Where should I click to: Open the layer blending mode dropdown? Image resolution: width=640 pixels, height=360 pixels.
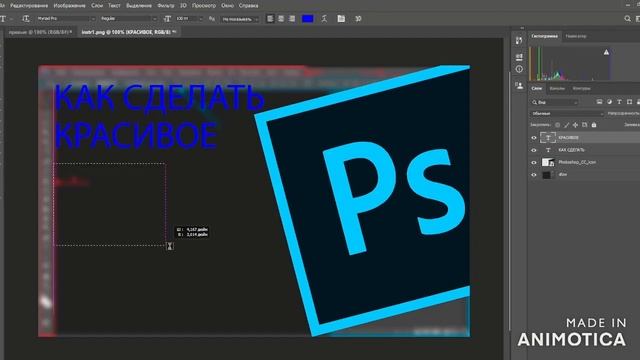tap(567, 113)
